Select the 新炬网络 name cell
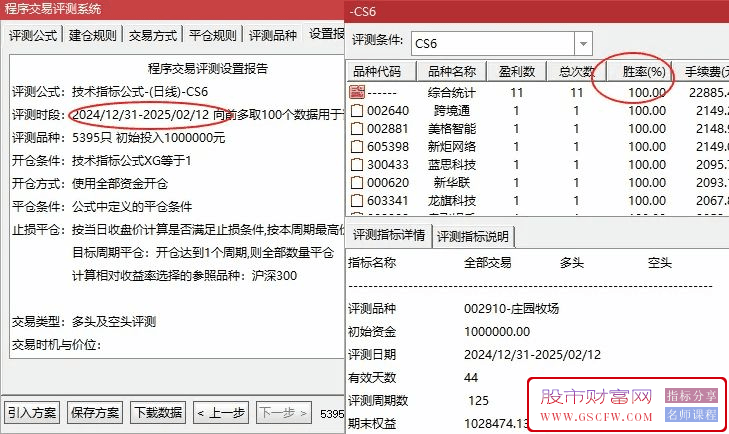Screen dimensions: 729x434 tap(451, 147)
